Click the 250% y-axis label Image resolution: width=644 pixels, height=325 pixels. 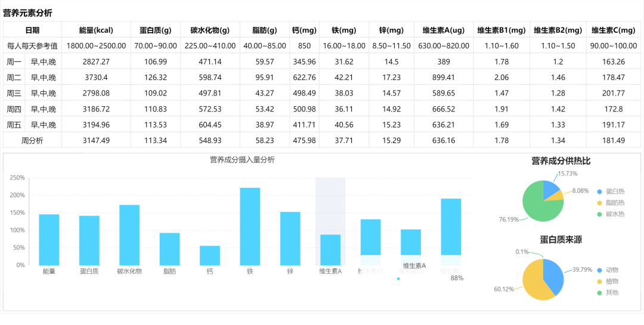point(18,178)
